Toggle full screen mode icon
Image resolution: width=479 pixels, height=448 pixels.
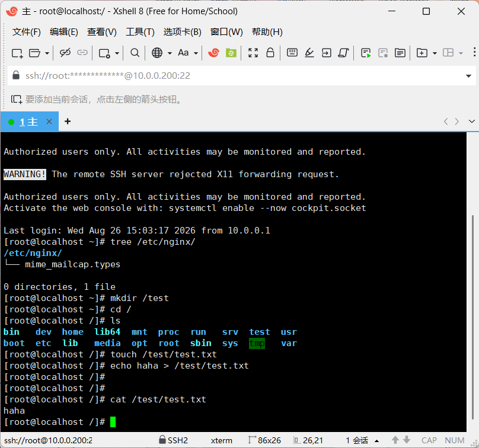253,53
